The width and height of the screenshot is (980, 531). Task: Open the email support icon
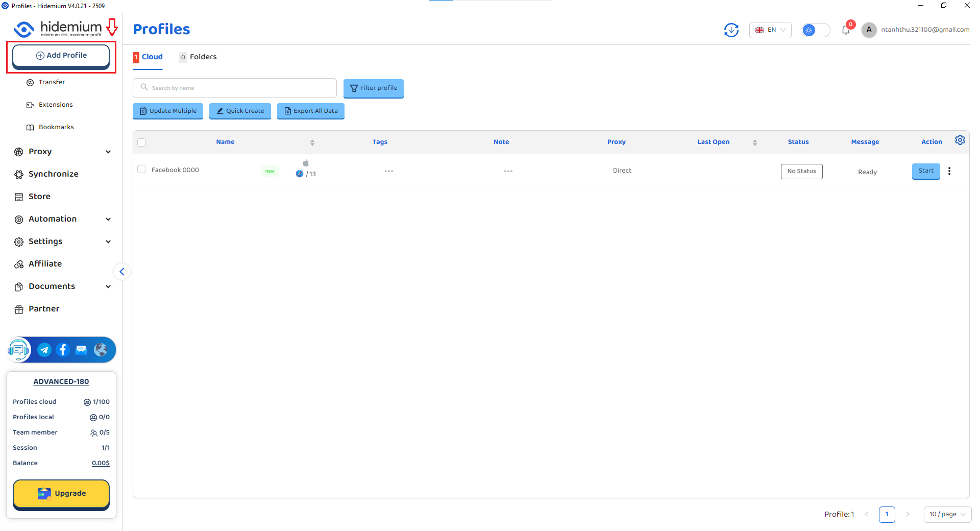81,350
